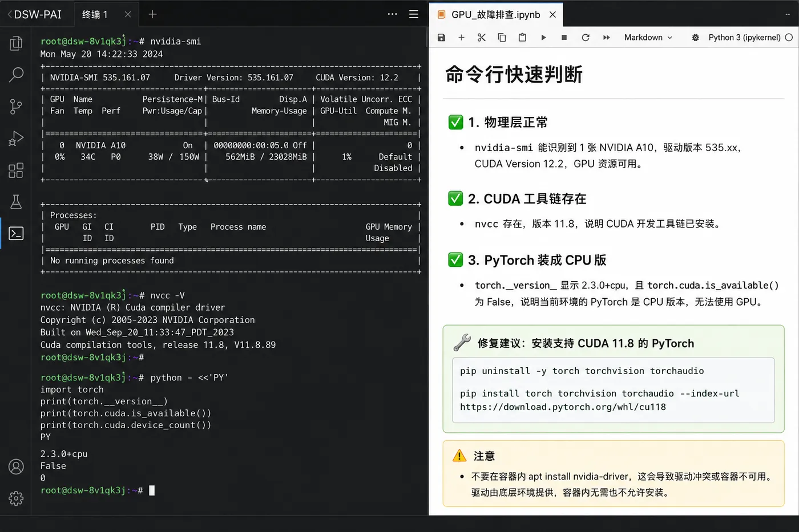This screenshot has width=799, height=532.
Task: Click the nvcc 存在 bullet text
Action: pyautogui.click(x=599, y=224)
